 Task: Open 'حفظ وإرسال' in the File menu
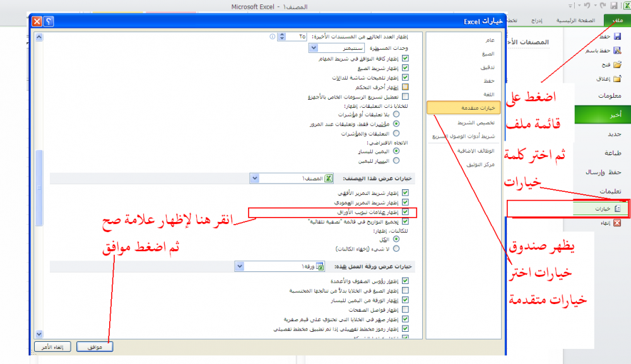pyautogui.click(x=603, y=172)
